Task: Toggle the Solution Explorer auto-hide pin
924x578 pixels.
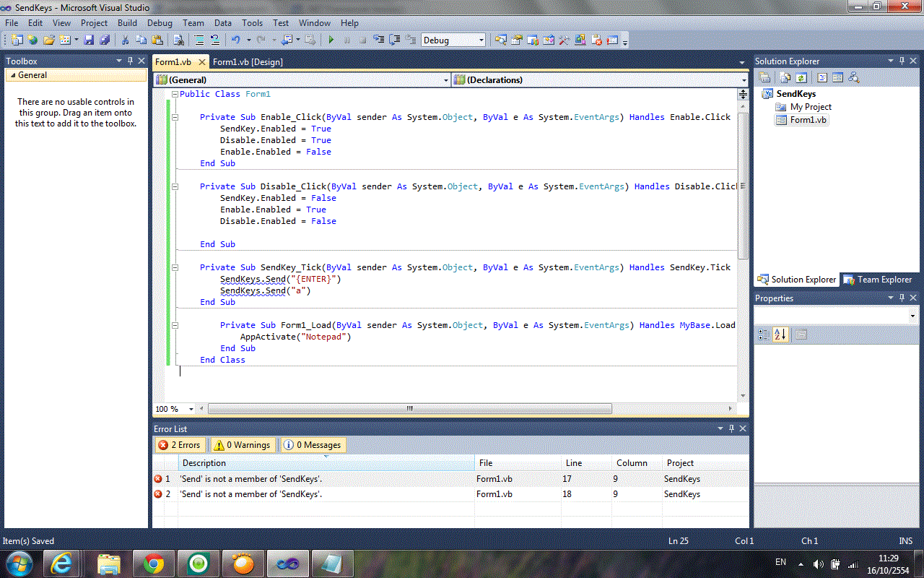Action: pos(902,61)
